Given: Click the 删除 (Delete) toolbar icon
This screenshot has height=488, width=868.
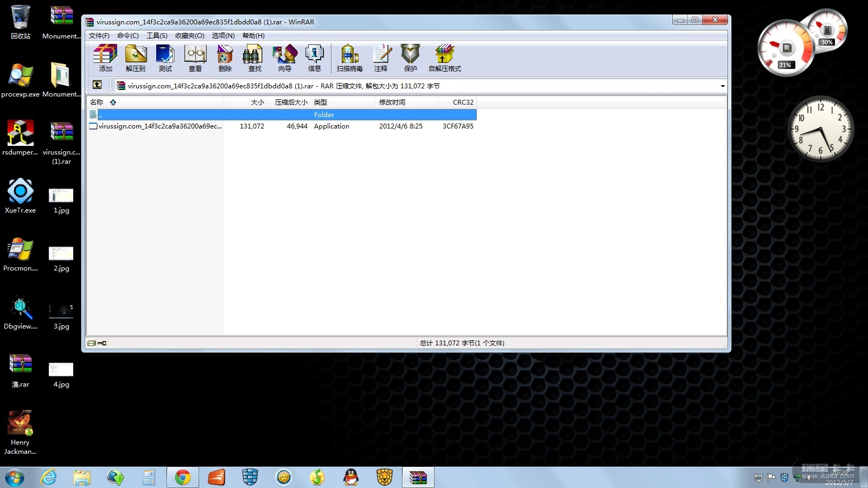Looking at the screenshot, I should [225, 58].
